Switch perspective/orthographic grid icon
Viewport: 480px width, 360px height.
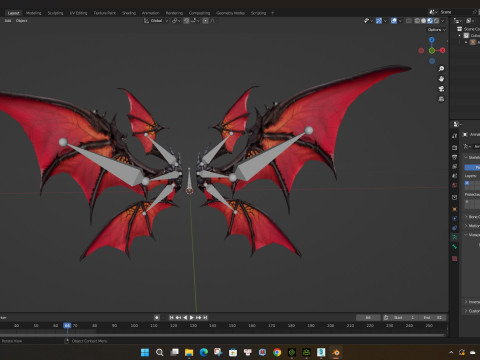click(441, 99)
